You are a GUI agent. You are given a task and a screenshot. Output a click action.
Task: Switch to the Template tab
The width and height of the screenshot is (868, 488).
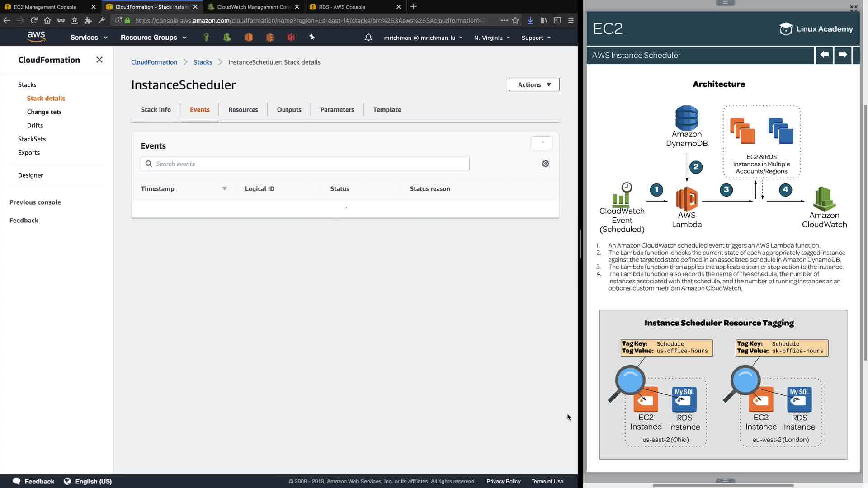pos(387,109)
